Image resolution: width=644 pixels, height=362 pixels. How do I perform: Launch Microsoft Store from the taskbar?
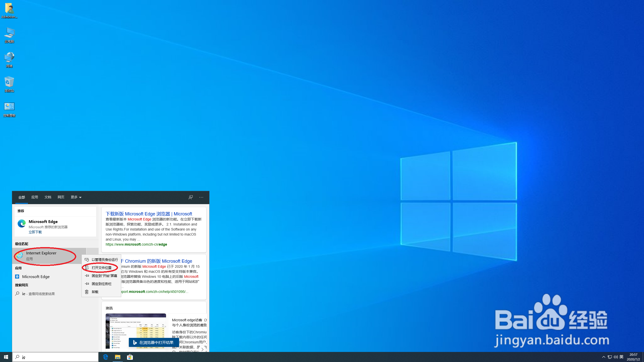[x=130, y=357]
